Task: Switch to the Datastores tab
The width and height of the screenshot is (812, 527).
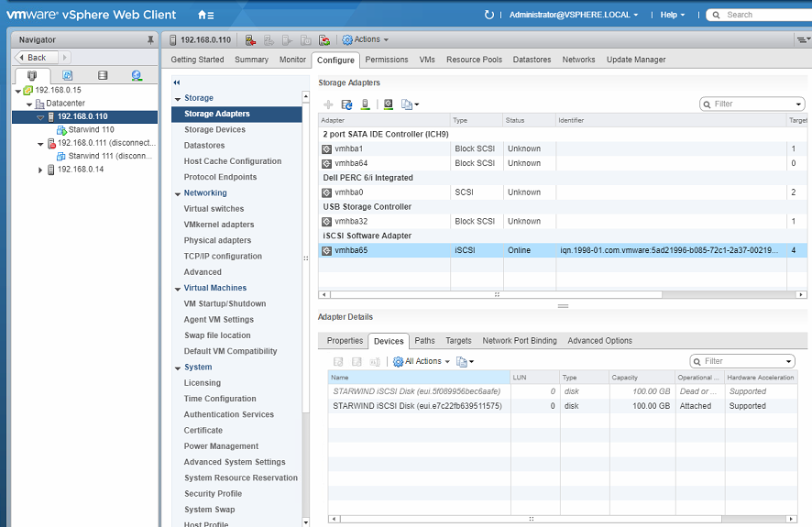Action: (532, 60)
